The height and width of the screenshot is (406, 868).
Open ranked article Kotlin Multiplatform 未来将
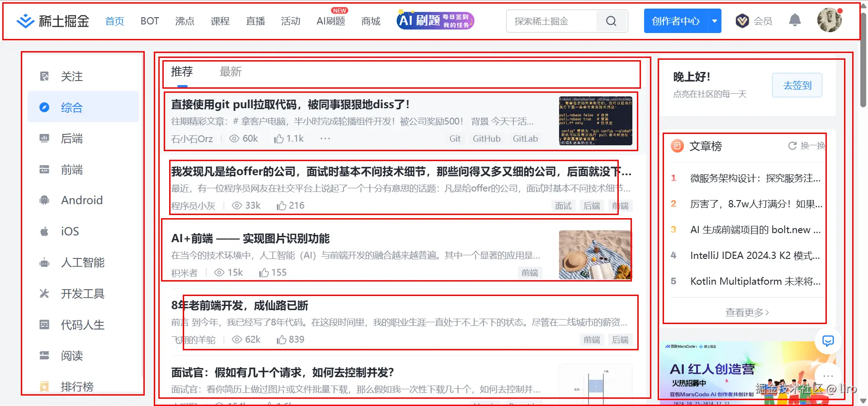click(x=755, y=282)
